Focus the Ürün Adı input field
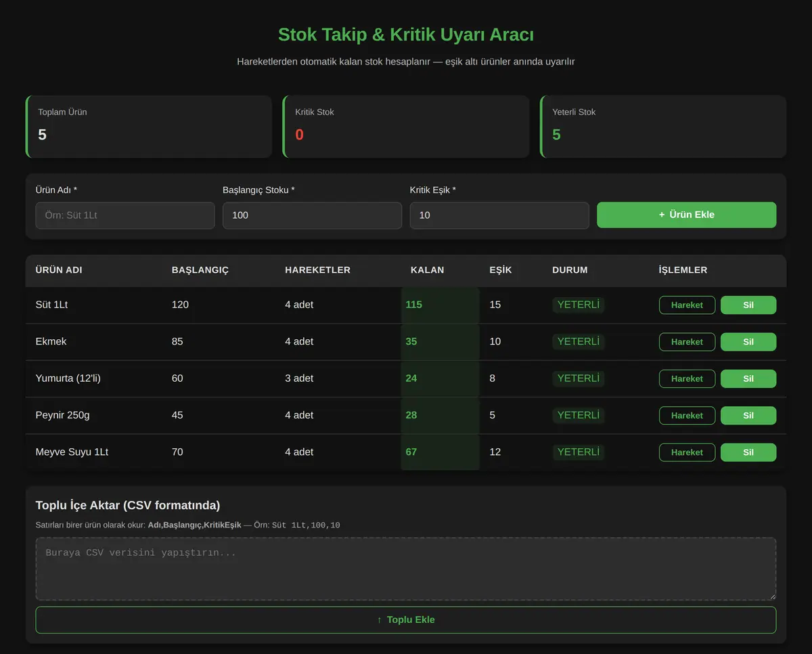This screenshot has height=654, width=812. [125, 215]
